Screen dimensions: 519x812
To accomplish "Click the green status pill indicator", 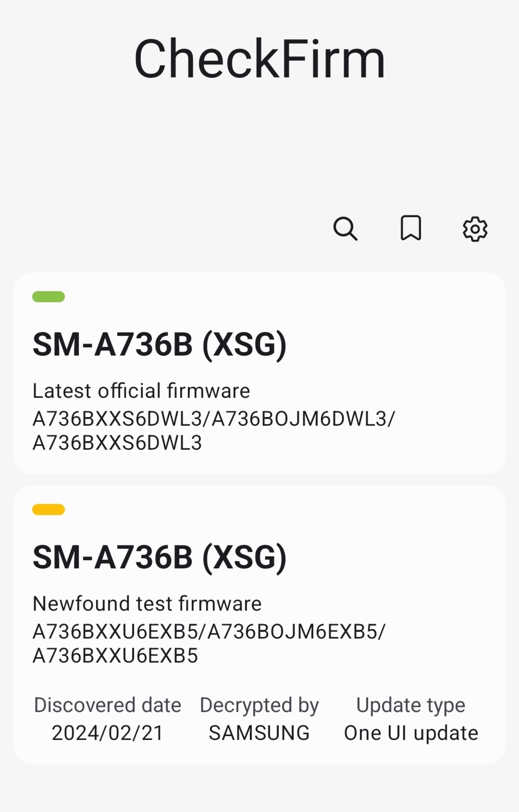I will tap(49, 297).
